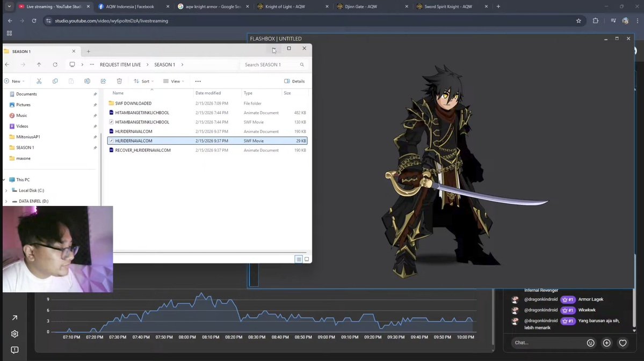Go up one folder in File Explorer
This screenshot has height=361, width=644.
tap(39, 64)
